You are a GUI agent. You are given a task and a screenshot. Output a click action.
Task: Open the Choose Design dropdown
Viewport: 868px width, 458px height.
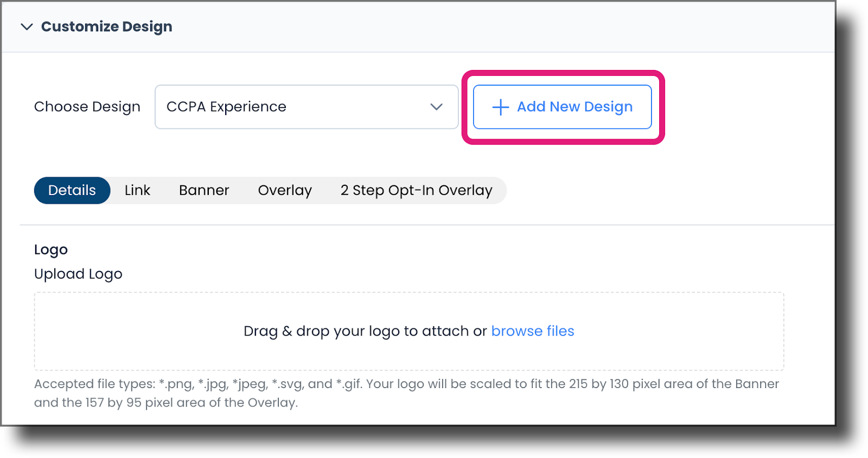coord(307,107)
